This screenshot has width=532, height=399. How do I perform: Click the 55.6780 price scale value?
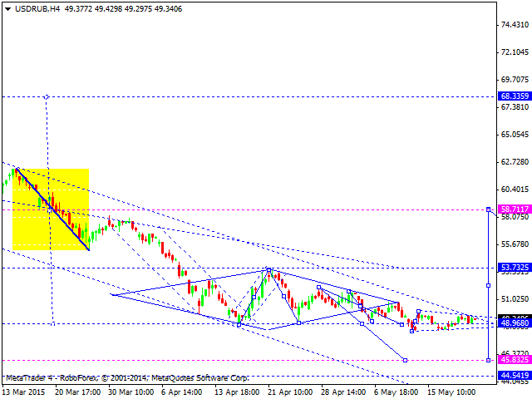pyautogui.click(x=515, y=244)
